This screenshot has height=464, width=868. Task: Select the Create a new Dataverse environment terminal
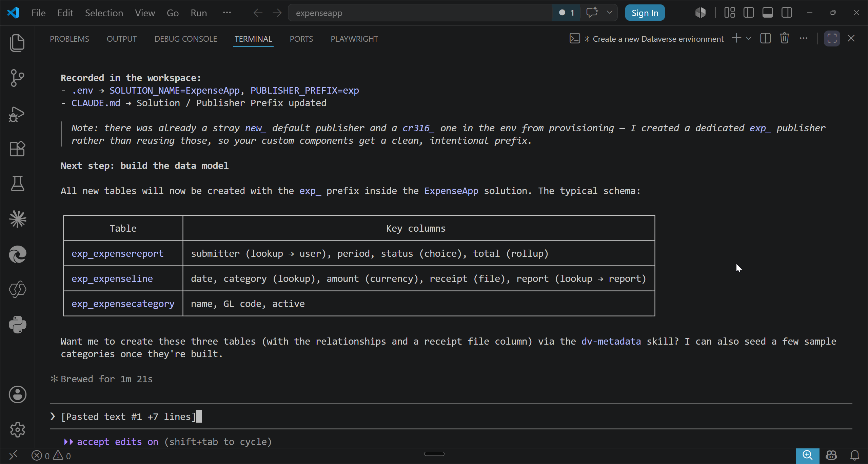pyautogui.click(x=647, y=39)
